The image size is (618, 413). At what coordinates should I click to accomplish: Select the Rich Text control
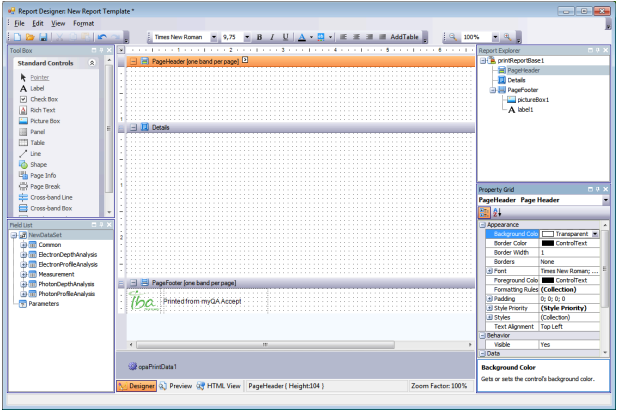click(41, 110)
